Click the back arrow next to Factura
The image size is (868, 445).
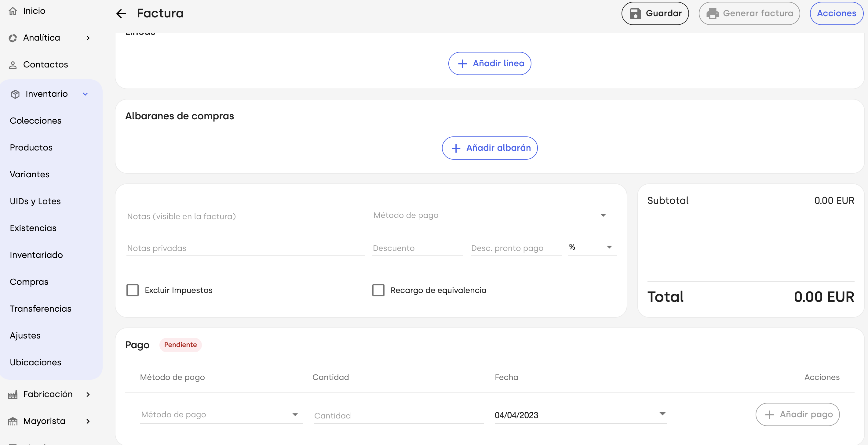[121, 13]
